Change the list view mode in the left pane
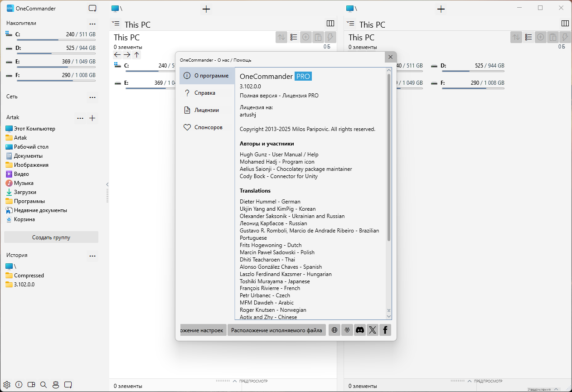 [x=294, y=37]
